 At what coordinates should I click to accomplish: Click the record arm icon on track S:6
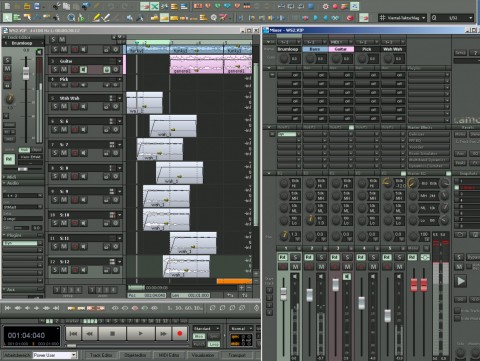pos(75,130)
